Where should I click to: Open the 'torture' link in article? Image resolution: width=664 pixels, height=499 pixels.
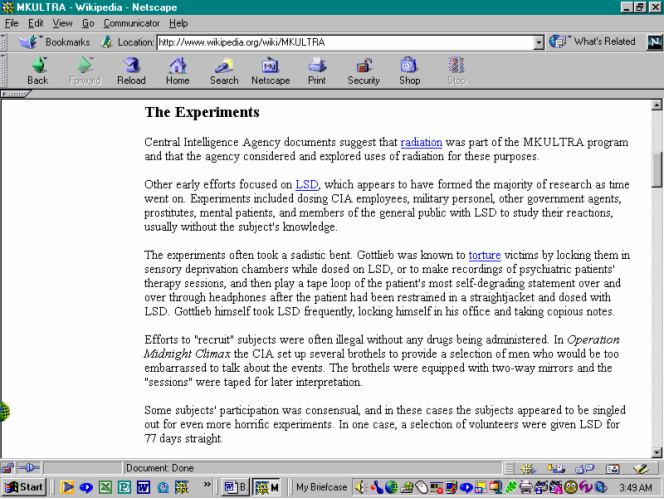[x=484, y=256]
